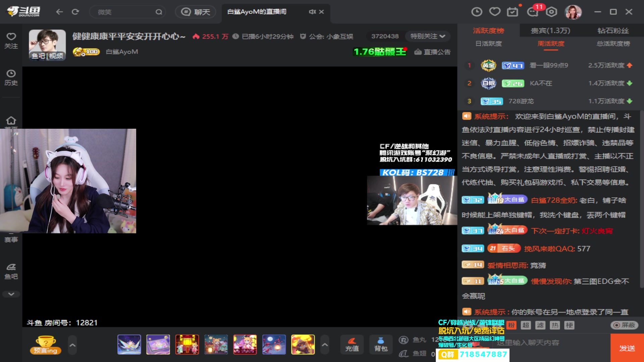Viewport: 644px width, 362px height.
Task: Click chat user 爱情相思雨
Action: pyautogui.click(x=507, y=265)
